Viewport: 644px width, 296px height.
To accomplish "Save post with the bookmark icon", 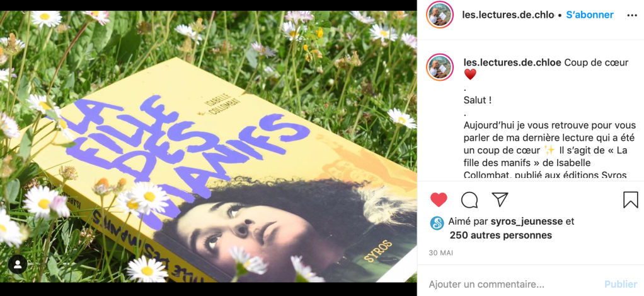I will click(630, 200).
